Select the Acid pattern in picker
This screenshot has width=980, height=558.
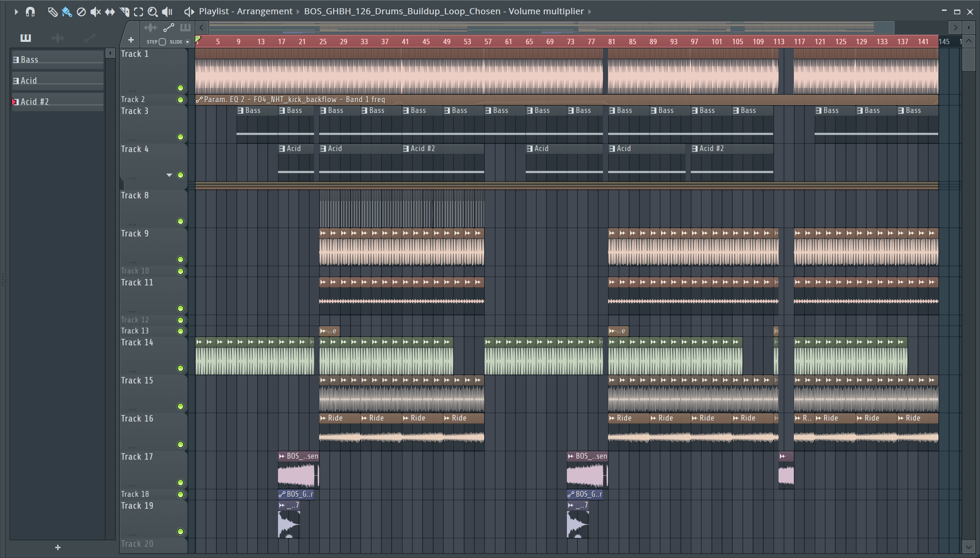(x=58, y=81)
